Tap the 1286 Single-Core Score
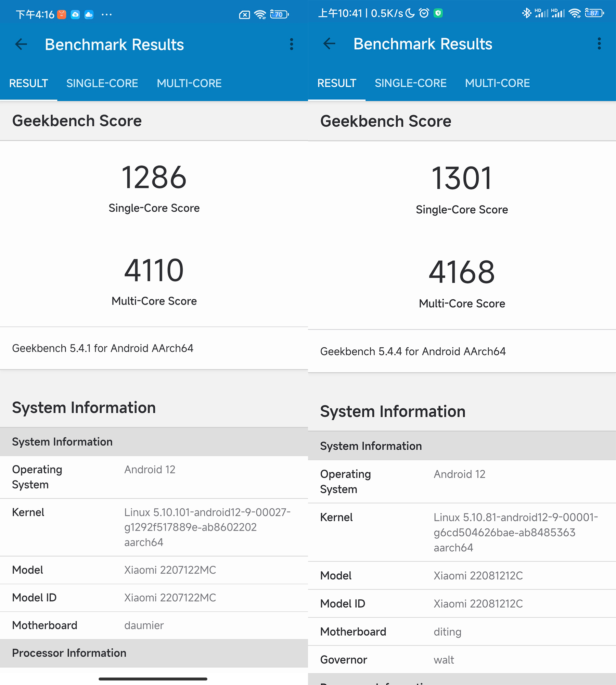The image size is (616, 685). pyautogui.click(x=154, y=177)
